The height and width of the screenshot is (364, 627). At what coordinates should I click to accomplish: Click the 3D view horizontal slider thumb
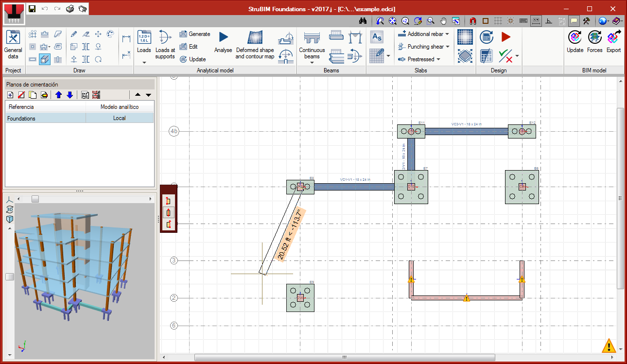click(35, 199)
